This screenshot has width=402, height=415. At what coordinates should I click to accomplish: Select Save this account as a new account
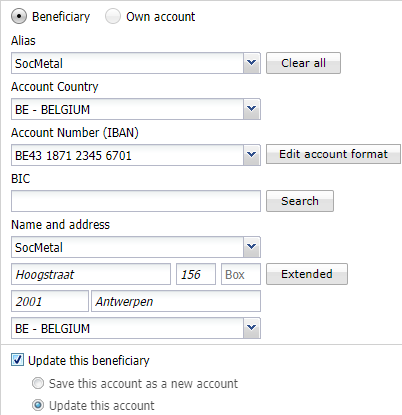(38, 383)
